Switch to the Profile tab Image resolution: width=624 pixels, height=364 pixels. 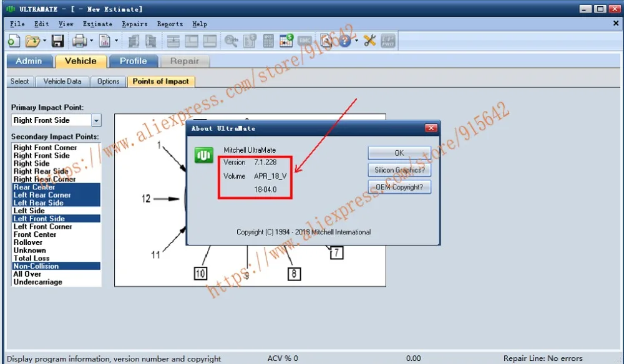[x=134, y=61]
